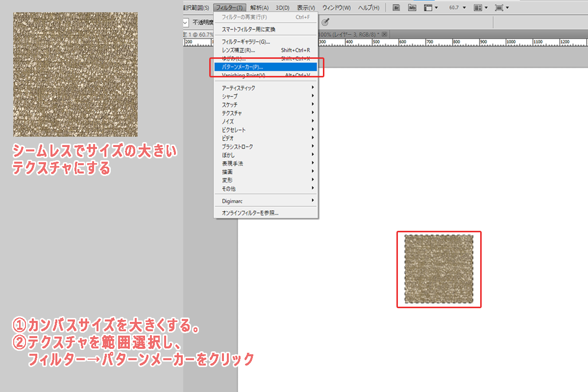
Task: Open フィルターギャラリー from the menu
Action: [265, 42]
